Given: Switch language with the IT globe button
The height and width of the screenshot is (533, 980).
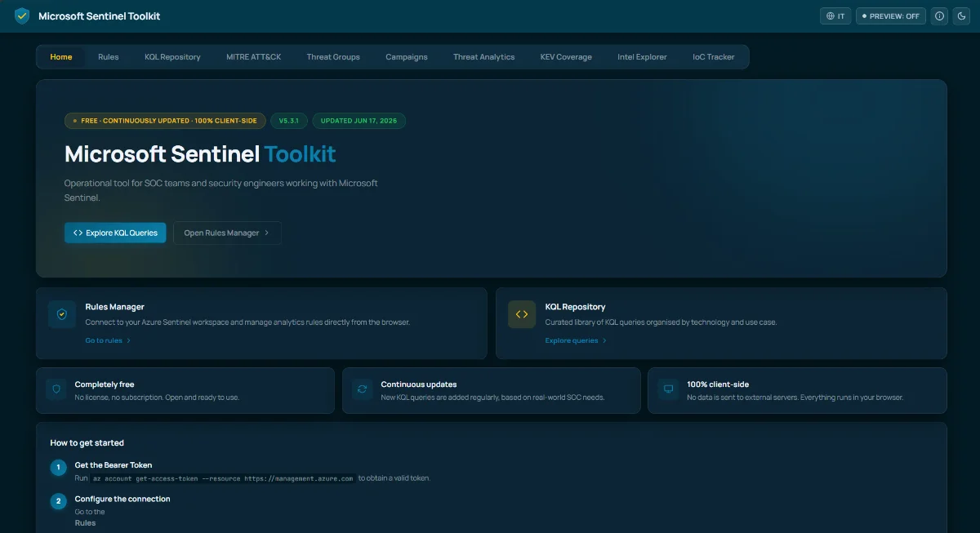Looking at the screenshot, I should (835, 16).
